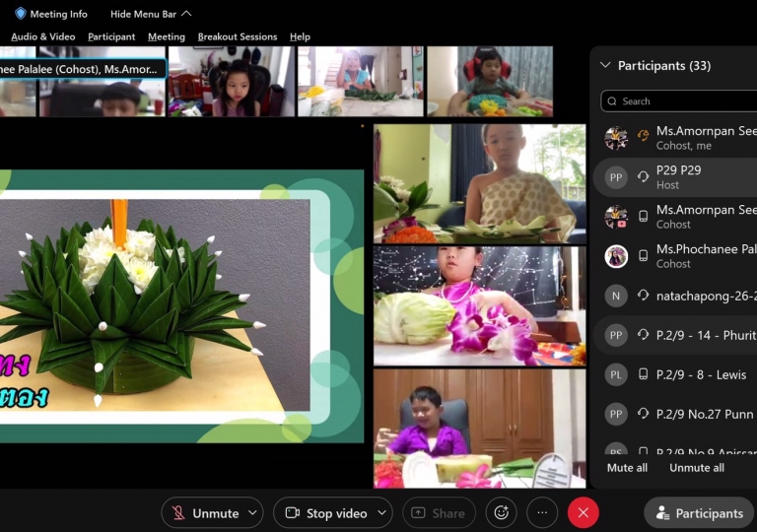Select participant name natachapong-26
Viewport: 757px width, 532px height.
pyautogui.click(x=707, y=296)
